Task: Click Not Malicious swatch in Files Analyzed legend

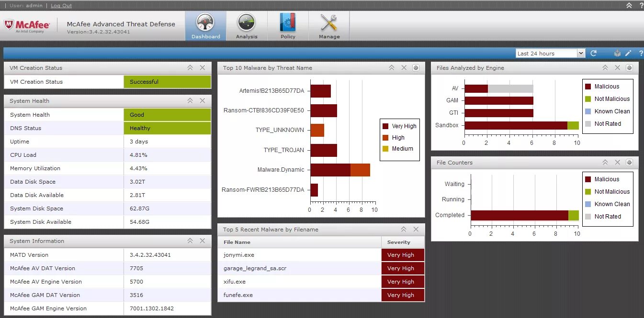Action: click(x=588, y=99)
